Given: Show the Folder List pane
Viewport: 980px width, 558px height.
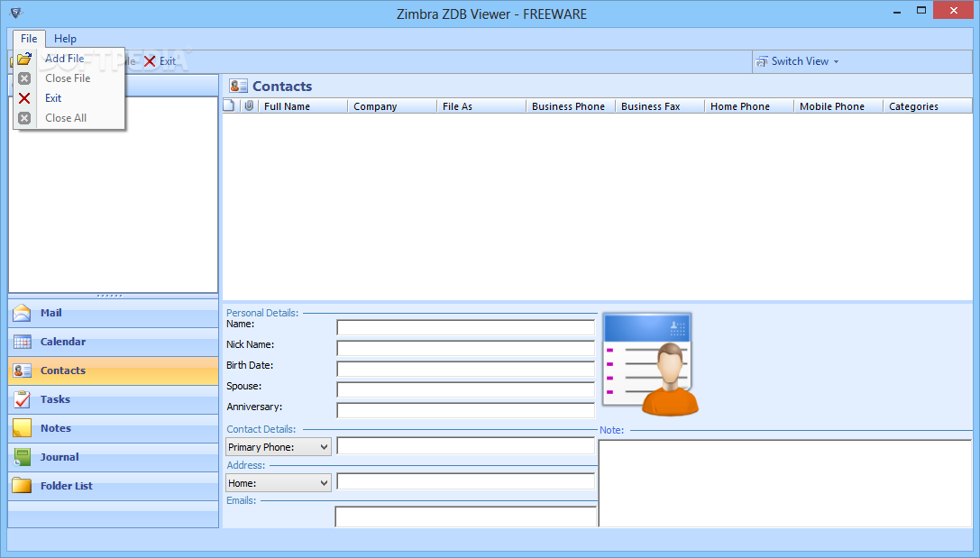Looking at the screenshot, I should pos(113,486).
